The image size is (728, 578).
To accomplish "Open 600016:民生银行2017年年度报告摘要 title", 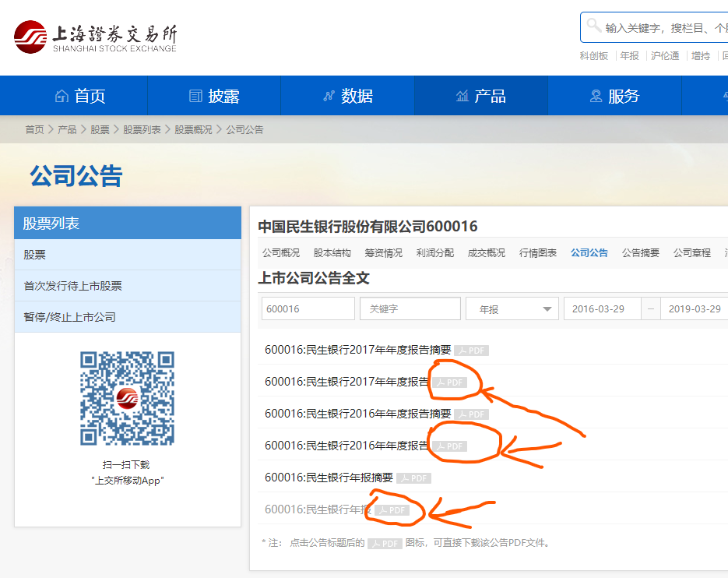I will point(358,350).
